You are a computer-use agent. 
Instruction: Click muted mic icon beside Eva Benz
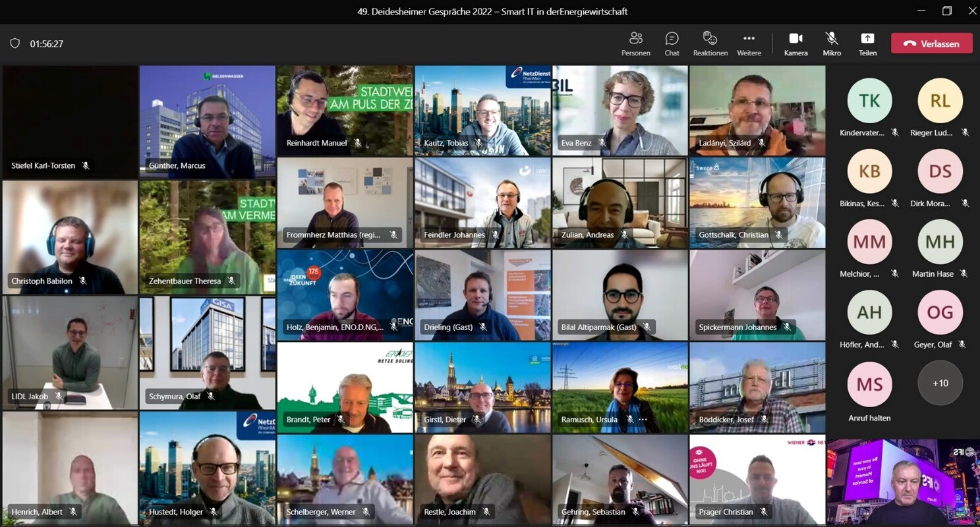tap(602, 143)
